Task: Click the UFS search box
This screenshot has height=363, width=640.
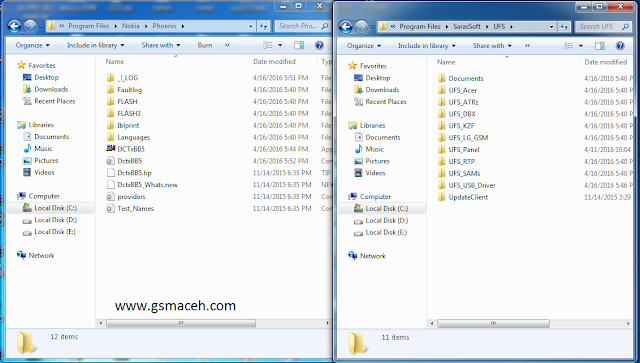Action: [x=603, y=27]
